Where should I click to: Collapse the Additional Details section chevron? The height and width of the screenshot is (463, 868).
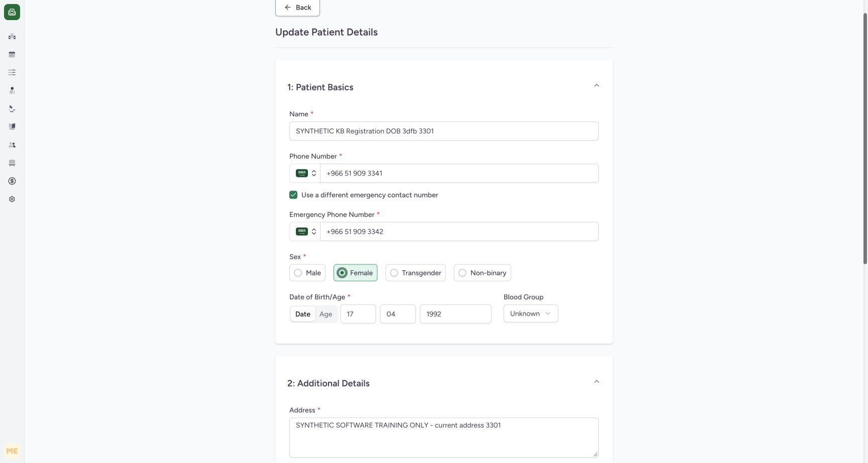[x=597, y=382]
